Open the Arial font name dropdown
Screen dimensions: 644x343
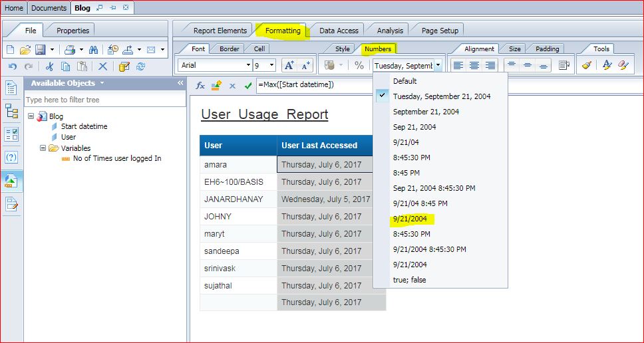coord(248,65)
